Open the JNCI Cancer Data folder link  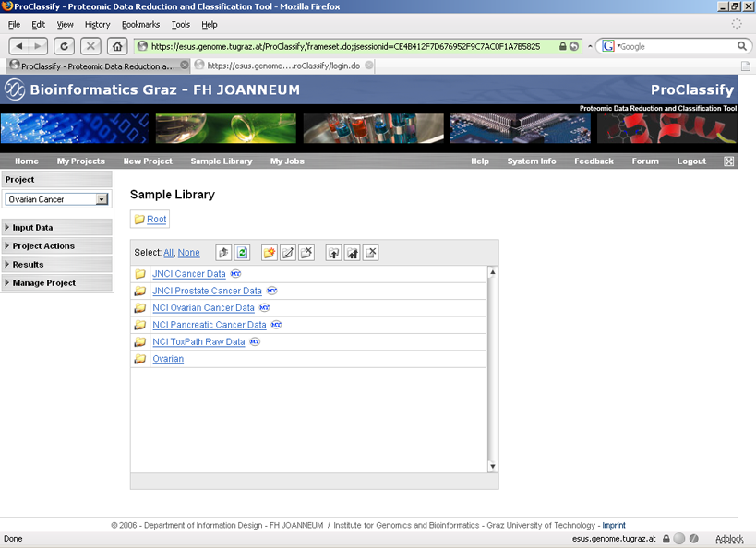pos(189,274)
